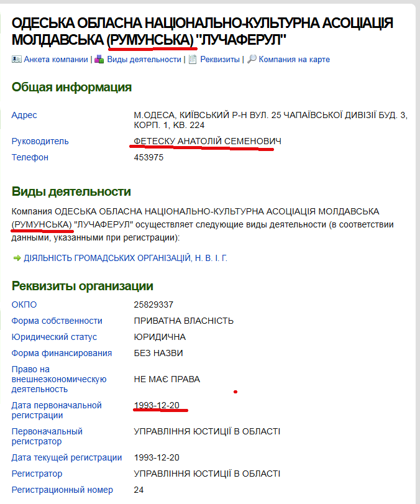Click the Форма собственности label
This screenshot has width=420, height=504.
point(57,321)
